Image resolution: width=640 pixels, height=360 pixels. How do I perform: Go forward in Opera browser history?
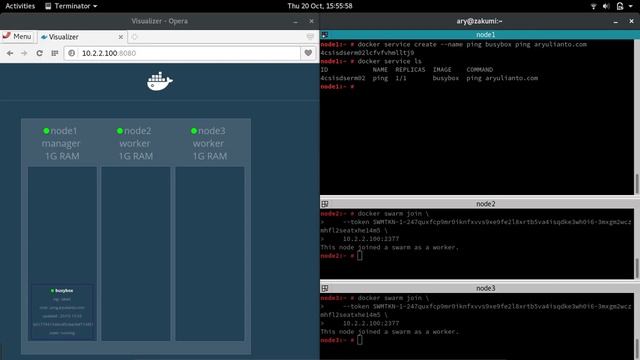[24, 53]
